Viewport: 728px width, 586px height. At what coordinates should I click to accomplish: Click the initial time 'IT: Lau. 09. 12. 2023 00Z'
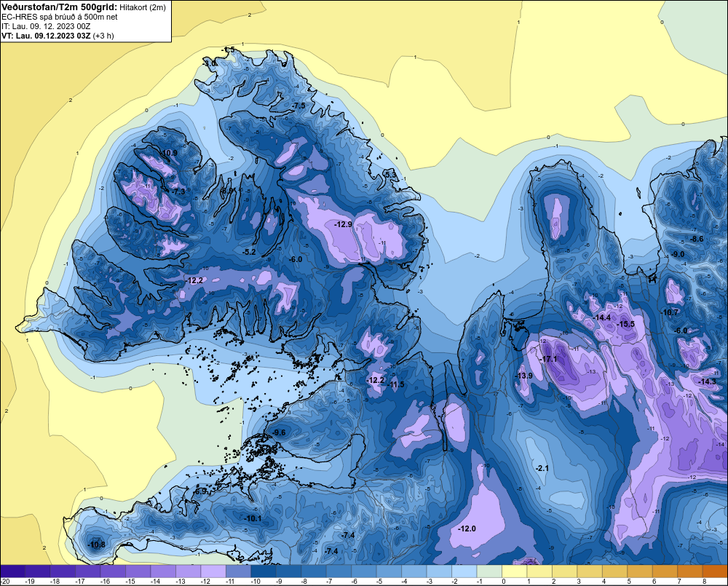coord(46,26)
